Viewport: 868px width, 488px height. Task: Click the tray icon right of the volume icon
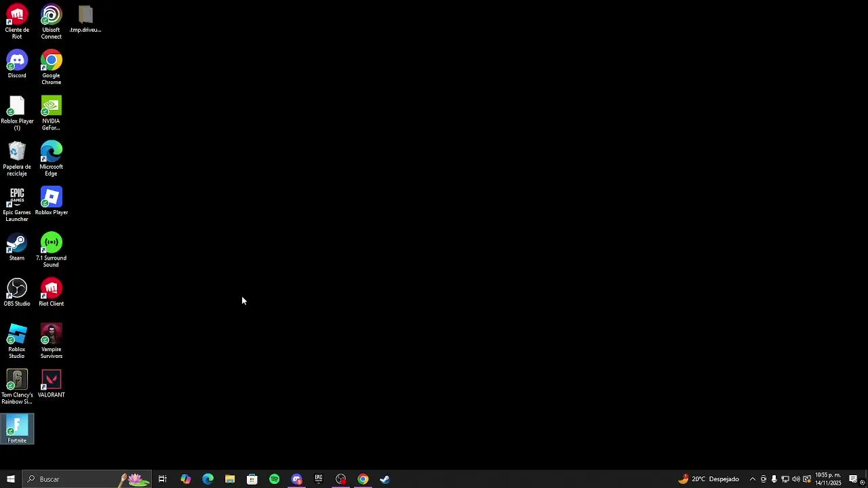(x=806, y=479)
